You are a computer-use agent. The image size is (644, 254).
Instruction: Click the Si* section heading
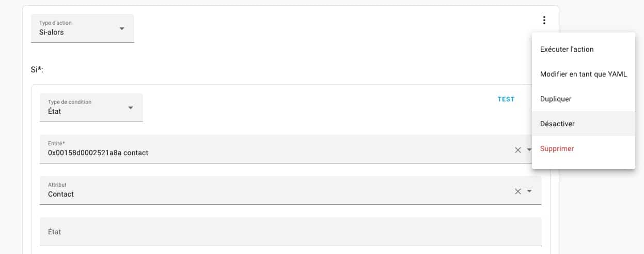click(x=37, y=69)
